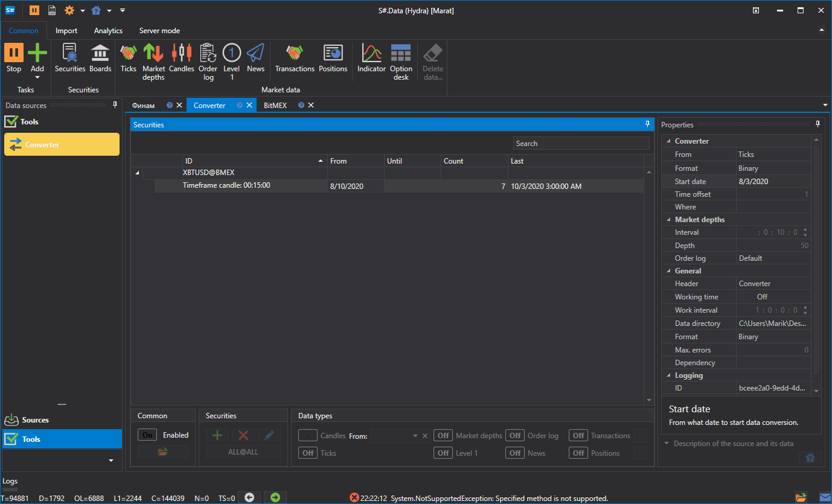Switch to the Import ribbon tab

[x=66, y=31]
